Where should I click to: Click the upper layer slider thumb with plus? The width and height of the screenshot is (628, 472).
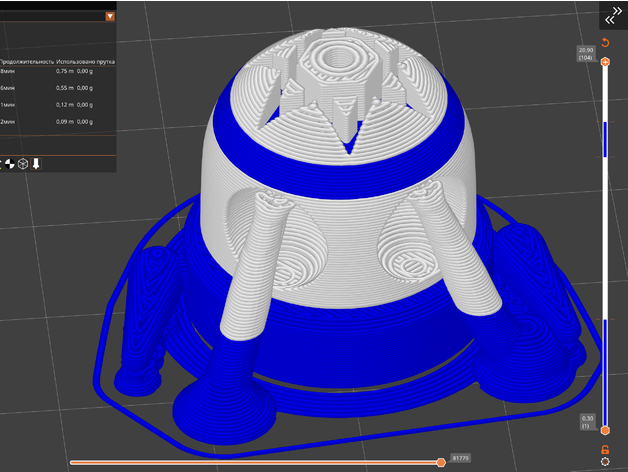pos(605,63)
